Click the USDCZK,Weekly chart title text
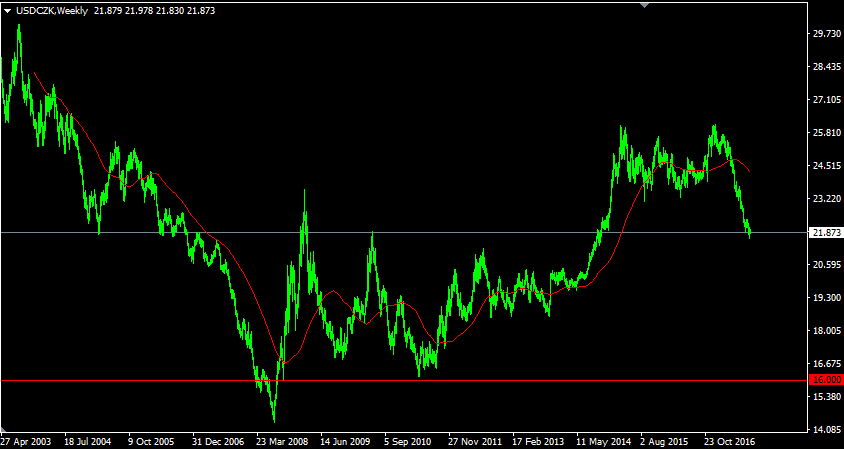 coord(52,11)
